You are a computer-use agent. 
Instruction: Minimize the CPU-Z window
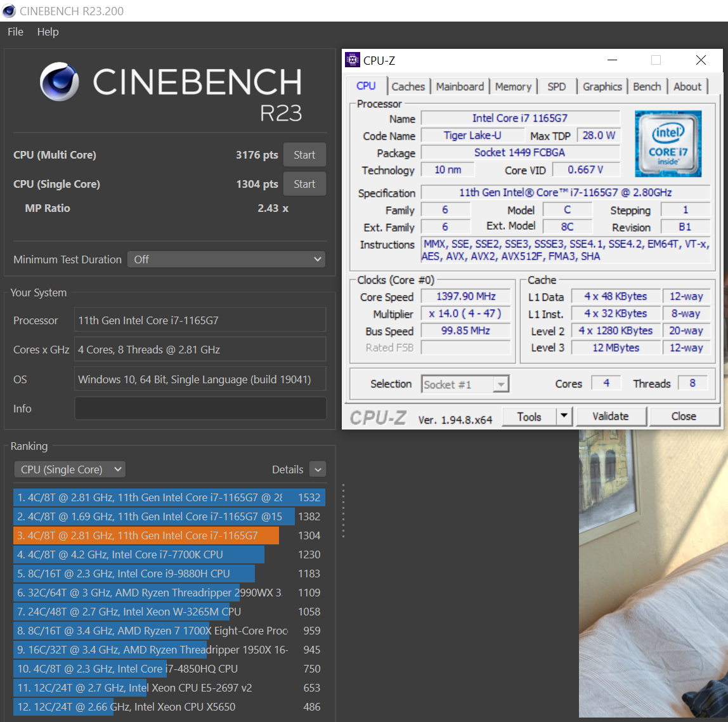click(x=613, y=60)
